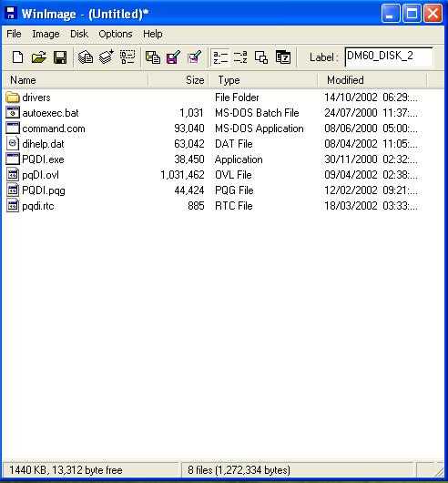Click the 38,450 size value

[x=188, y=159]
